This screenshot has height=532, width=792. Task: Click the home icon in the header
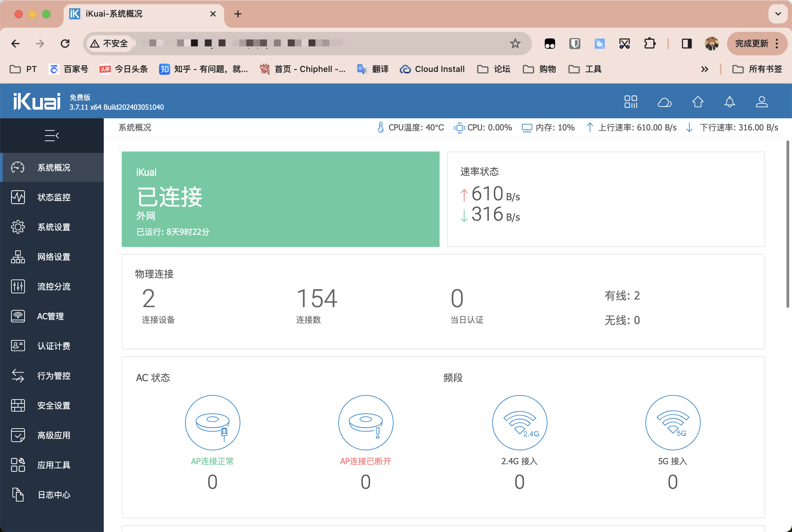698,102
